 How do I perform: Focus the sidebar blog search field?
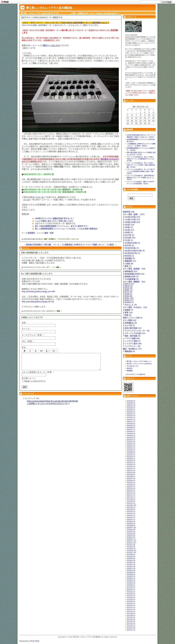click(x=140, y=195)
